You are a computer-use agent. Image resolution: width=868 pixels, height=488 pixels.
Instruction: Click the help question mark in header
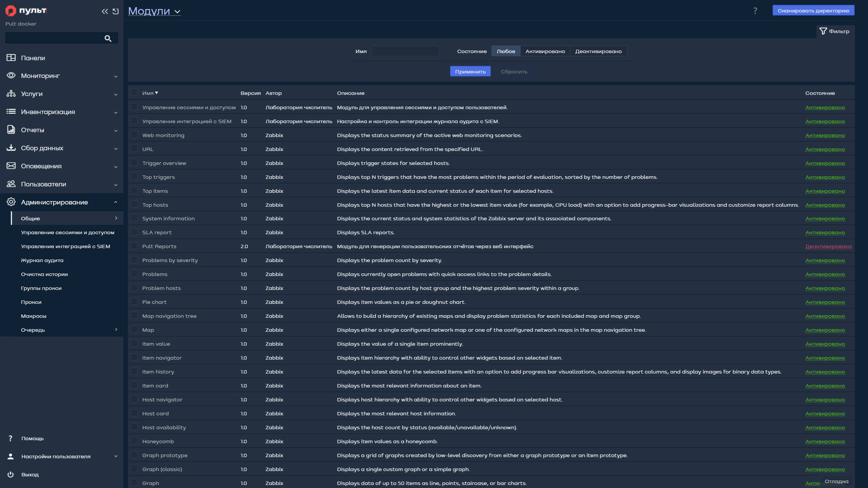(755, 11)
